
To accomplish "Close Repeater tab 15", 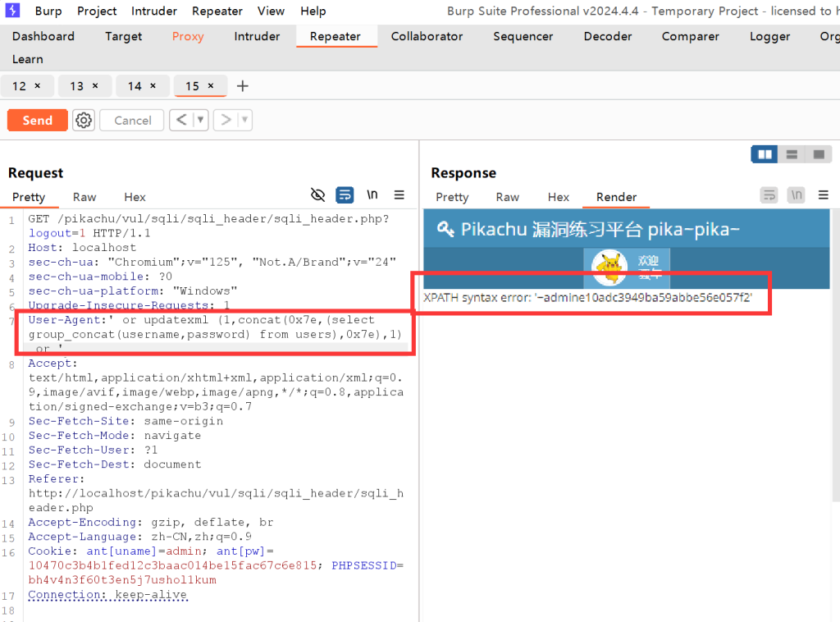I will [x=211, y=85].
